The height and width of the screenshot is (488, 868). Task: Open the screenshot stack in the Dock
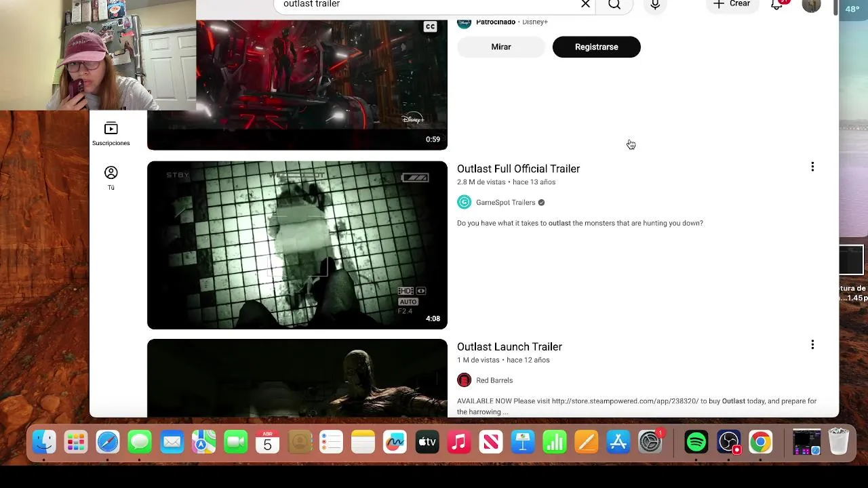click(806, 443)
